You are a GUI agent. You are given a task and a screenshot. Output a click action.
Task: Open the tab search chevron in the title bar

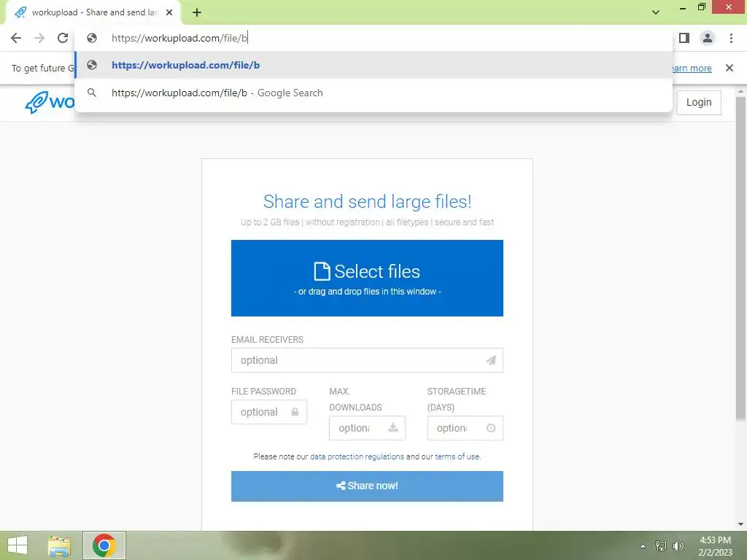coord(656,12)
